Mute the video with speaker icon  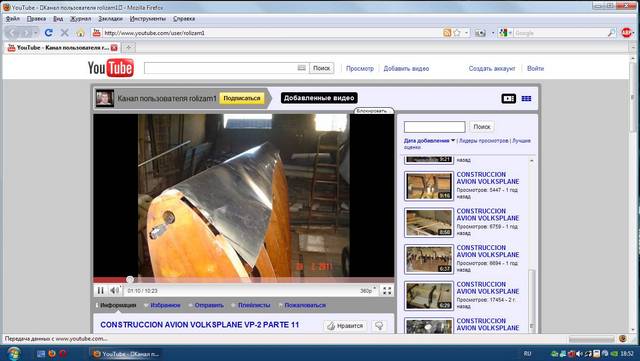click(x=115, y=290)
